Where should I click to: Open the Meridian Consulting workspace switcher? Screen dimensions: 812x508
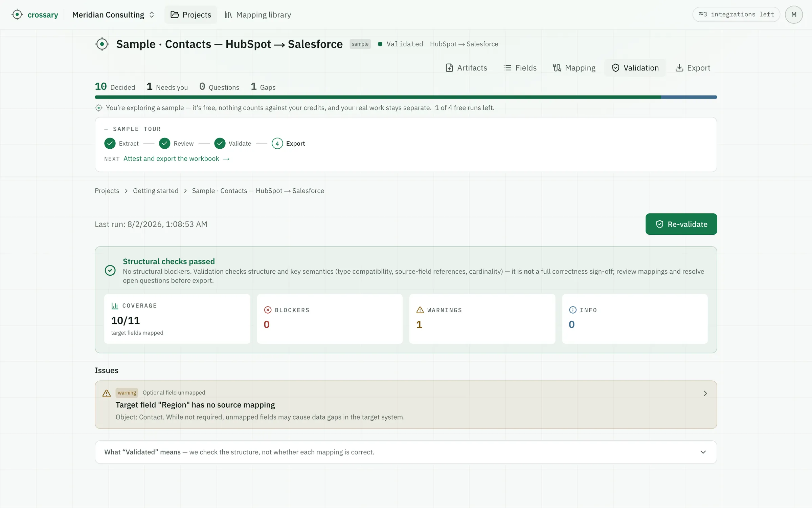tap(113, 15)
